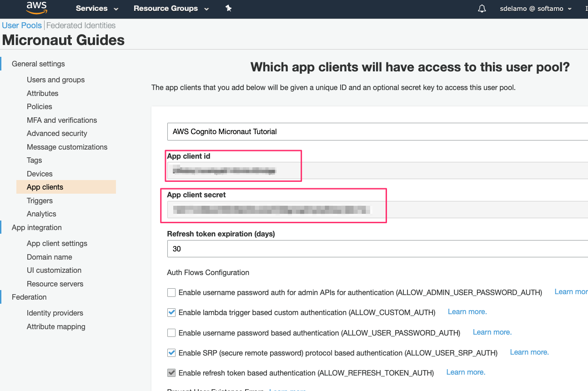The width and height of the screenshot is (588, 391).
Task: Open the notifications bell icon
Action: click(x=482, y=9)
